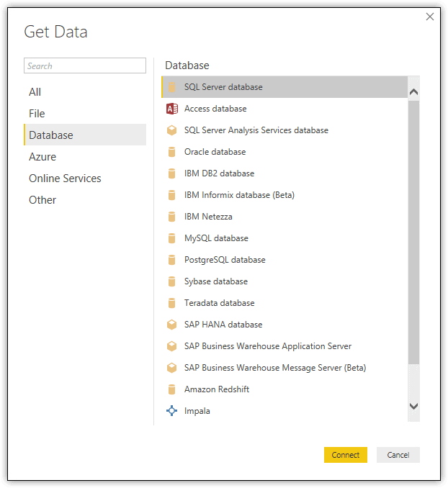The height and width of the screenshot is (488, 448).
Task: Click the Access database icon
Action: tap(171, 109)
